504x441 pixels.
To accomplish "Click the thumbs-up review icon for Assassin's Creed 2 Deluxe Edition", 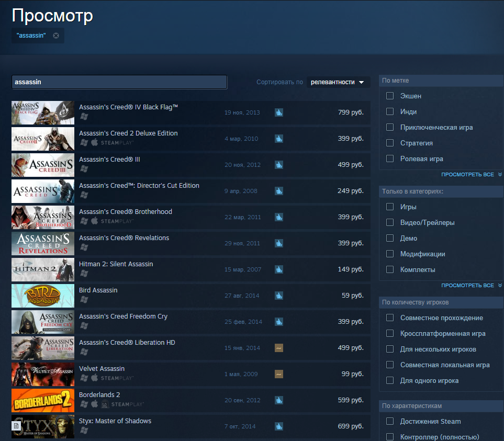I will coord(278,139).
